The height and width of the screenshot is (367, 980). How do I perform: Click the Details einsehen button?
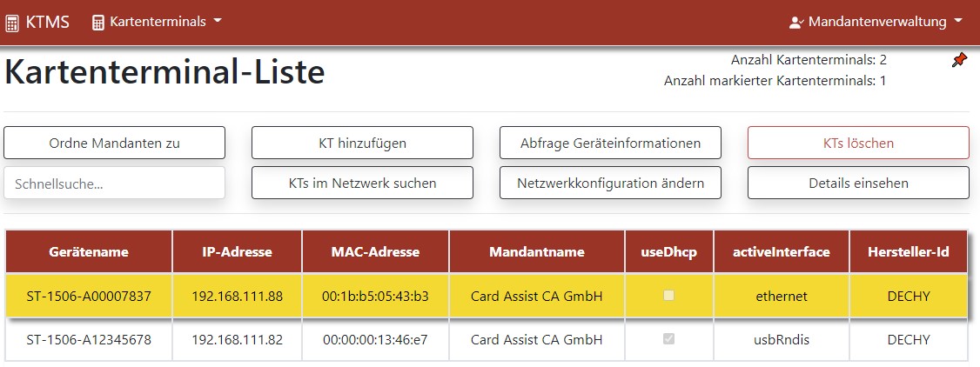(858, 183)
